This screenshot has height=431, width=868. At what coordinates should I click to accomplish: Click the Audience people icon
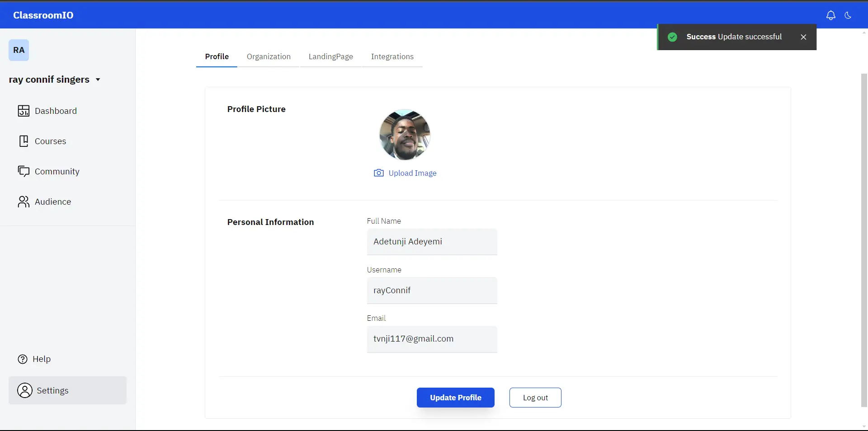(x=24, y=201)
